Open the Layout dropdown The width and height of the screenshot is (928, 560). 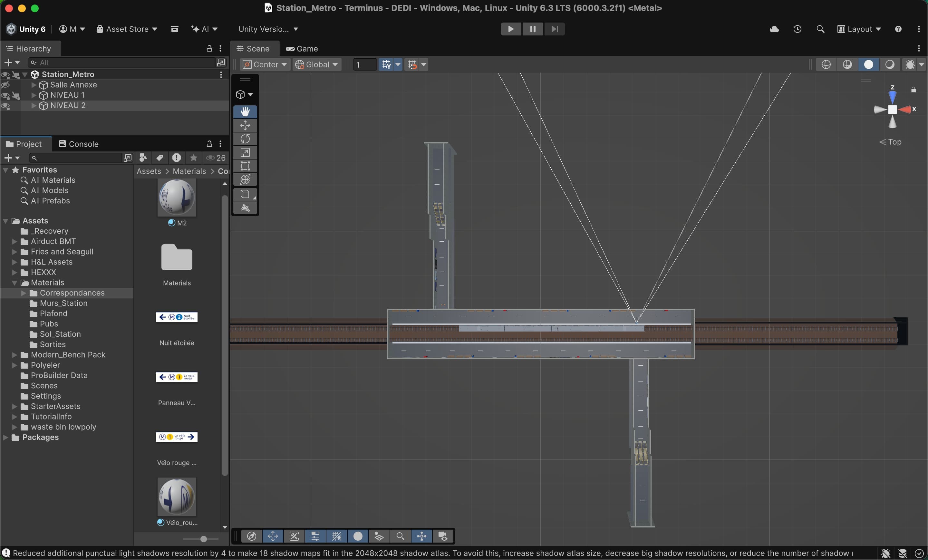click(859, 29)
